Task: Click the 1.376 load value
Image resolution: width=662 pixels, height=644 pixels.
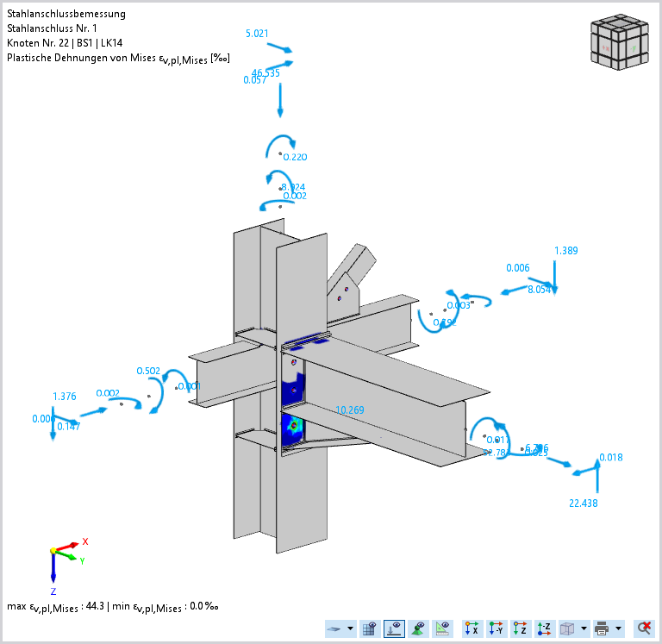Action: pyautogui.click(x=64, y=397)
